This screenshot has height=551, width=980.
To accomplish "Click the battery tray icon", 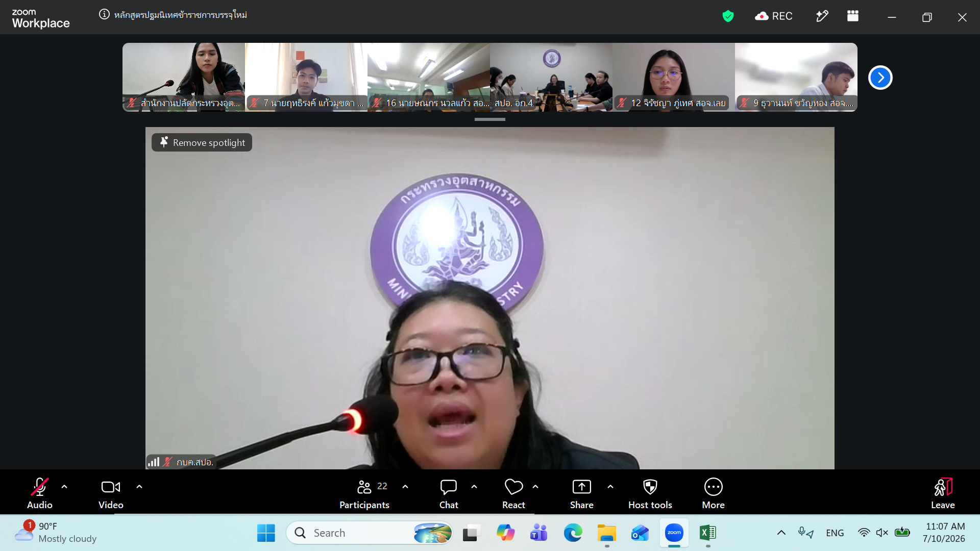I will [902, 533].
